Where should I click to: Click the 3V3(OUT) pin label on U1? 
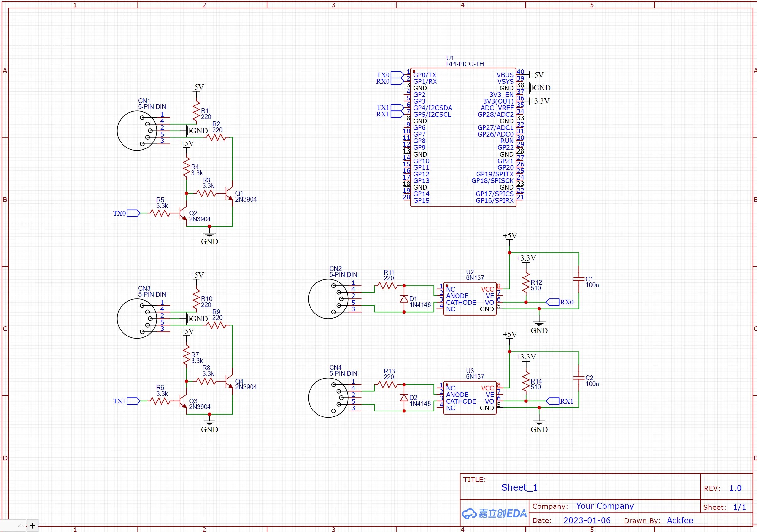498,101
